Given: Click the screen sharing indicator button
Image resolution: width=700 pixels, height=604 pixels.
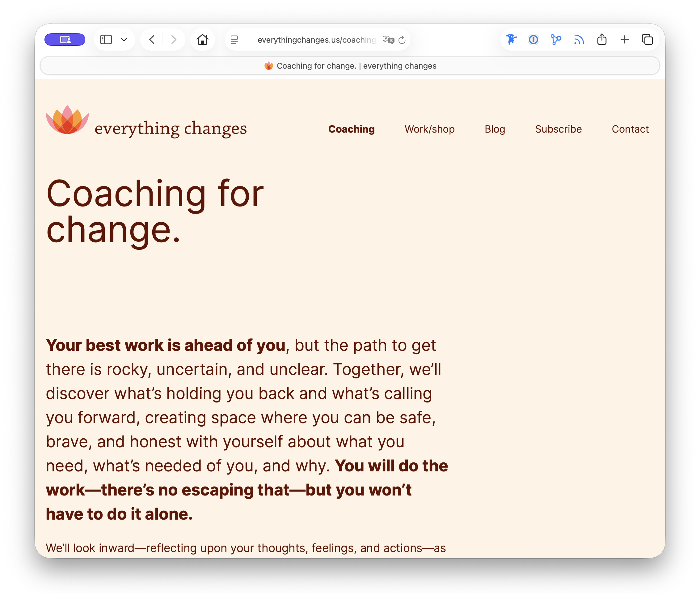Looking at the screenshot, I should 65,40.
